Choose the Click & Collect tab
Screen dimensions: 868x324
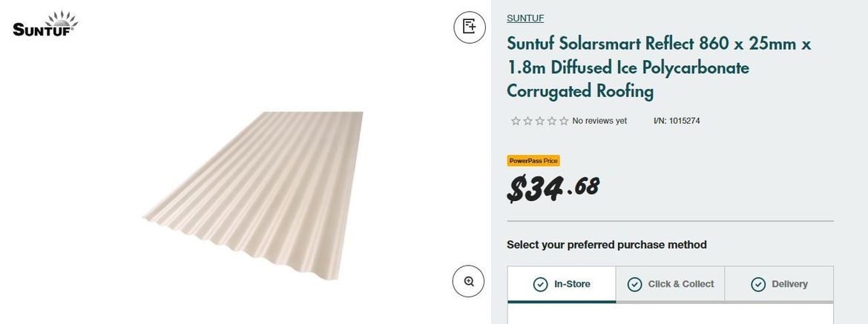click(670, 284)
